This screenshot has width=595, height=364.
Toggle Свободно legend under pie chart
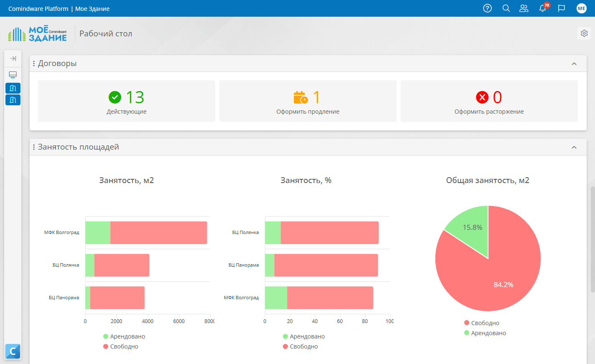(482, 323)
